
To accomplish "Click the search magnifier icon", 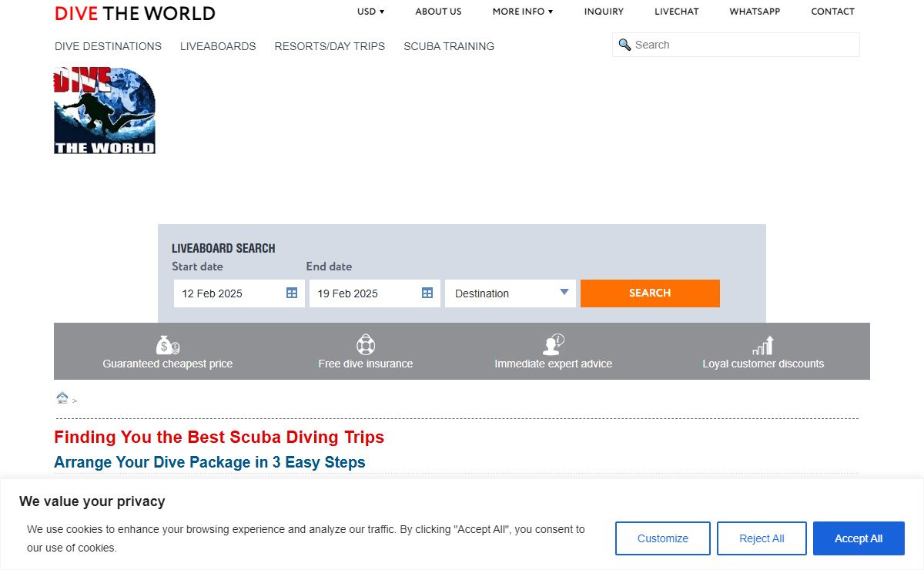I will click(x=624, y=45).
